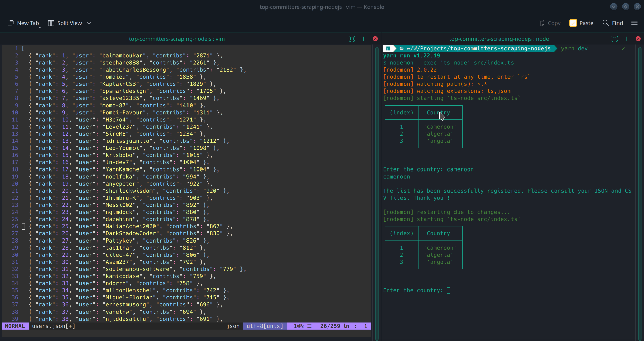Image resolution: width=644 pixels, height=341 pixels.
Task: Open the Split View dropdown arrow
Action: tap(89, 23)
